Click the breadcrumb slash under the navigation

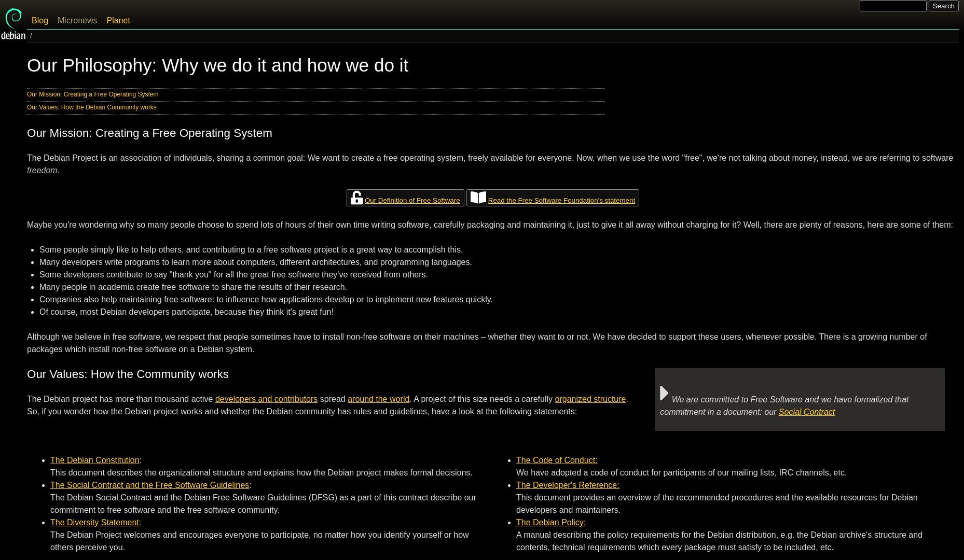31,36
